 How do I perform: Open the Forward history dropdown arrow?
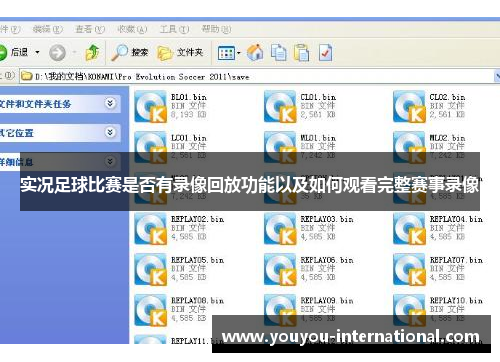[x=74, y=52]
